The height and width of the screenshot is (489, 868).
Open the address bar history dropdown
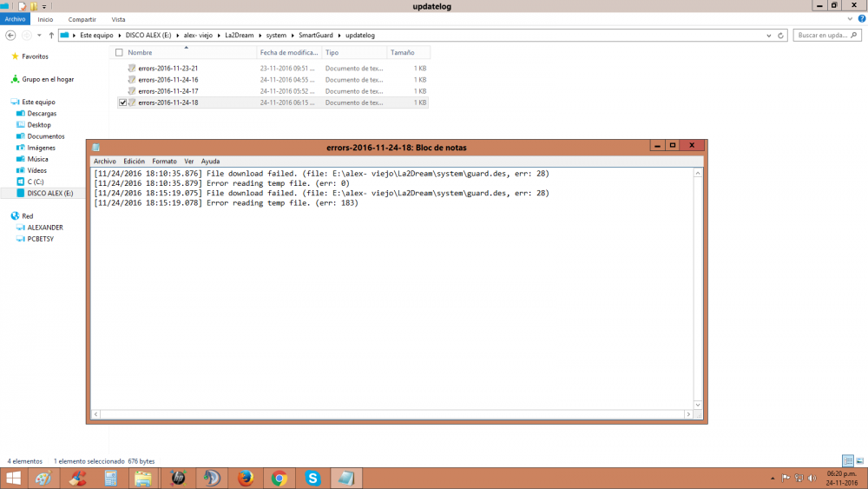pos(770,36)
